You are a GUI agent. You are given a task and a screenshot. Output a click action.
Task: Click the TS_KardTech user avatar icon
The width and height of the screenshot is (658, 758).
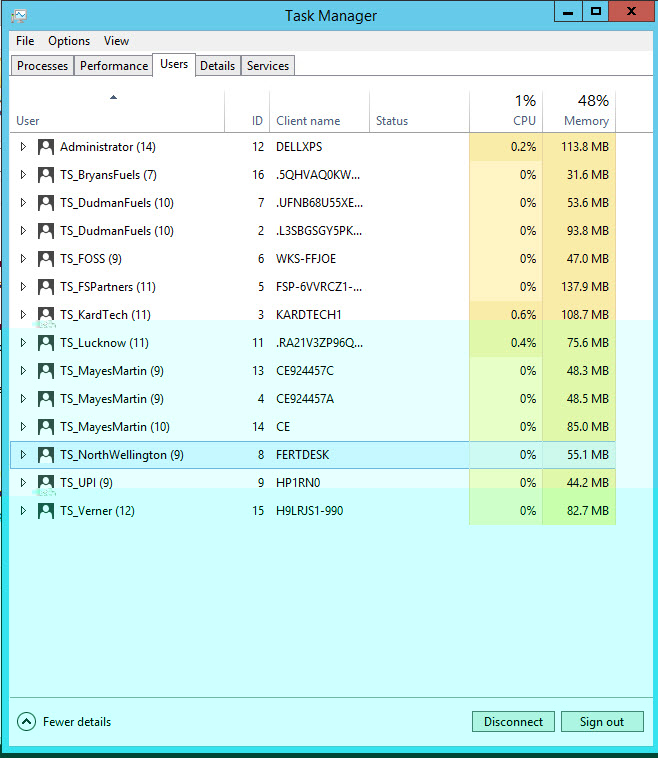(46, 315)
